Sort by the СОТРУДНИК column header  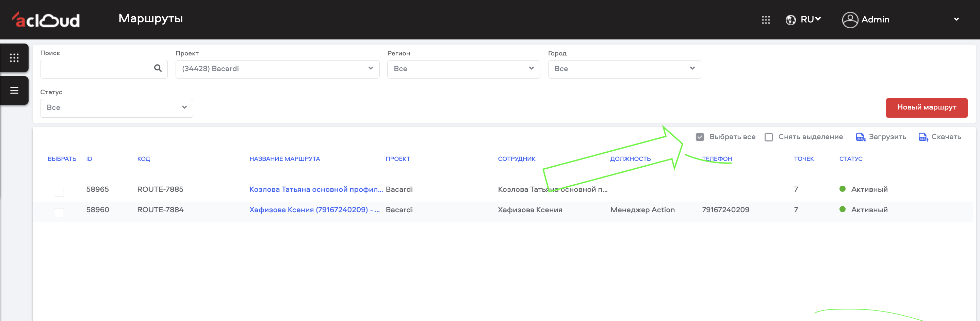coord(516,159)
